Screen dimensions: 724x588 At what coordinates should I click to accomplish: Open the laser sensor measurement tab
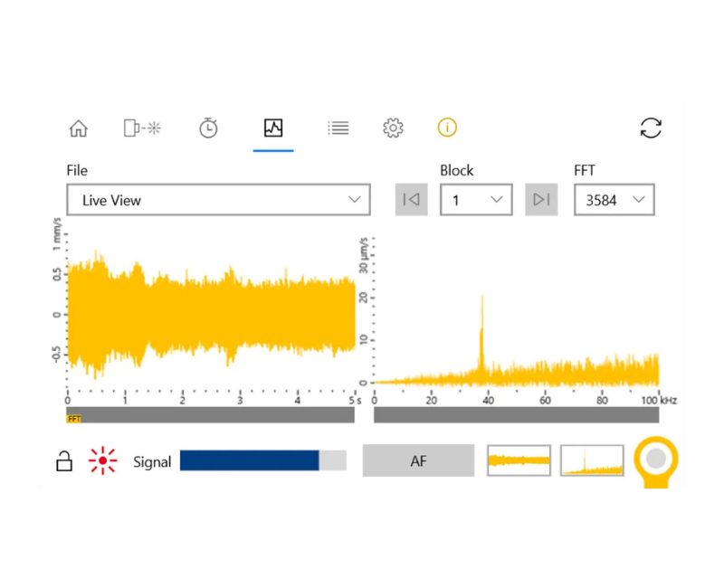pyautogui.click(x=142, y=128)
